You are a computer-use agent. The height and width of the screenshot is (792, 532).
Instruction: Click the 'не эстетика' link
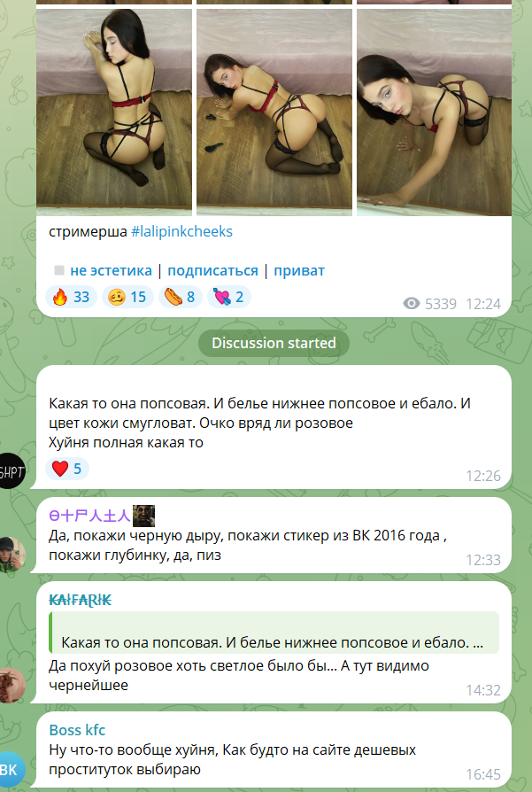click(111, 271)
